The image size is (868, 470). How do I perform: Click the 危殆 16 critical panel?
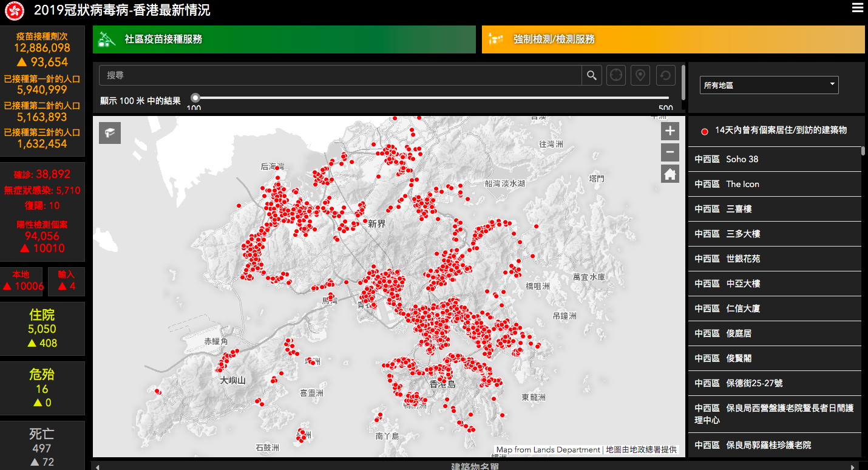pos(42,389)
